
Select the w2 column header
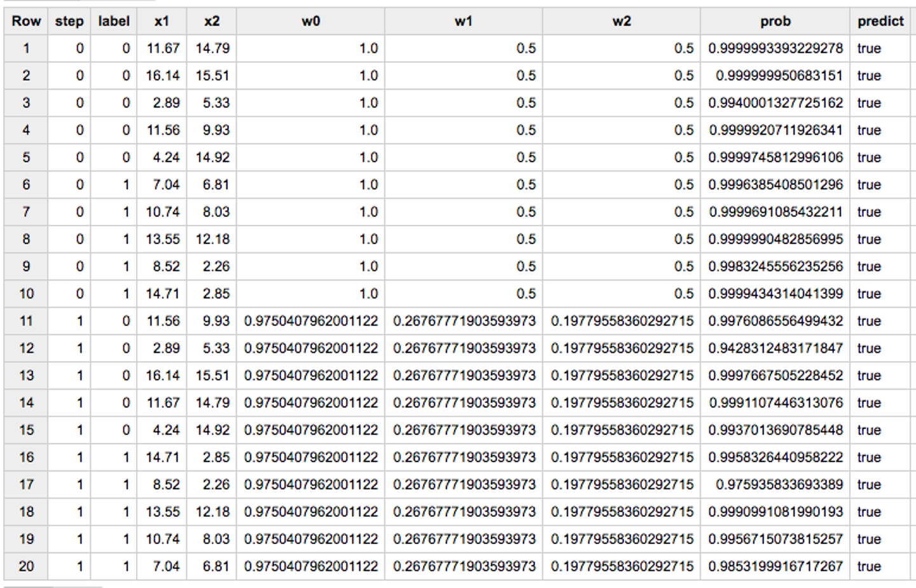point(621,21)
